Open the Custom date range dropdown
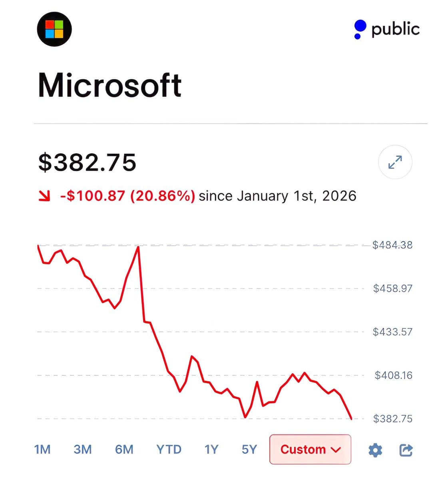The width and height of the screenshot is (448, 480). pos(310,450)
